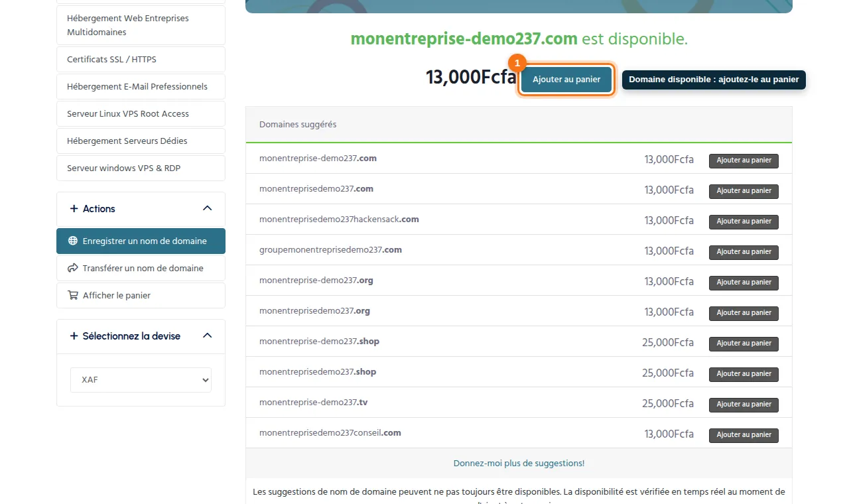Open the XAF currency dropdown
Image resolution: width=849 pixels, height=504 pixels.
141,380
